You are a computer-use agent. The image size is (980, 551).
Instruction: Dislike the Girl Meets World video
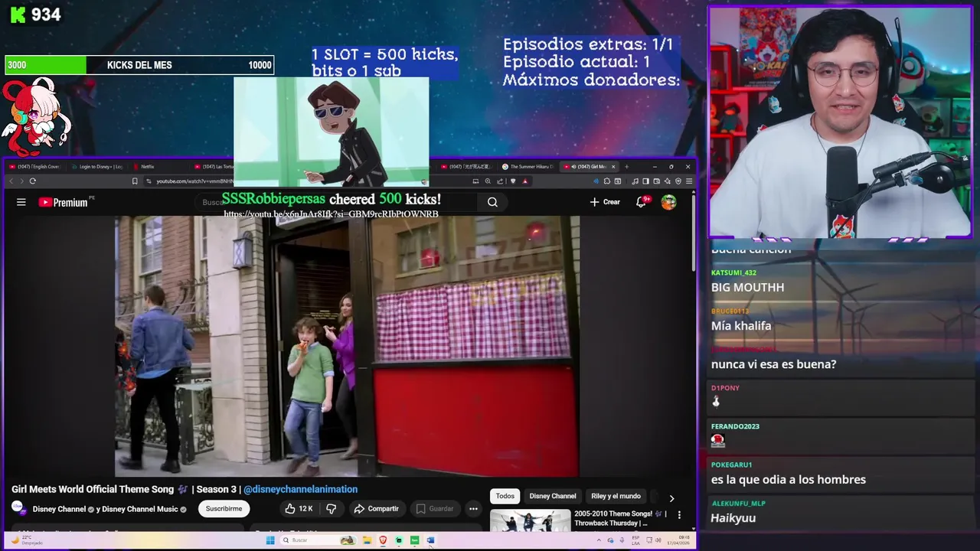click(332, 509)
